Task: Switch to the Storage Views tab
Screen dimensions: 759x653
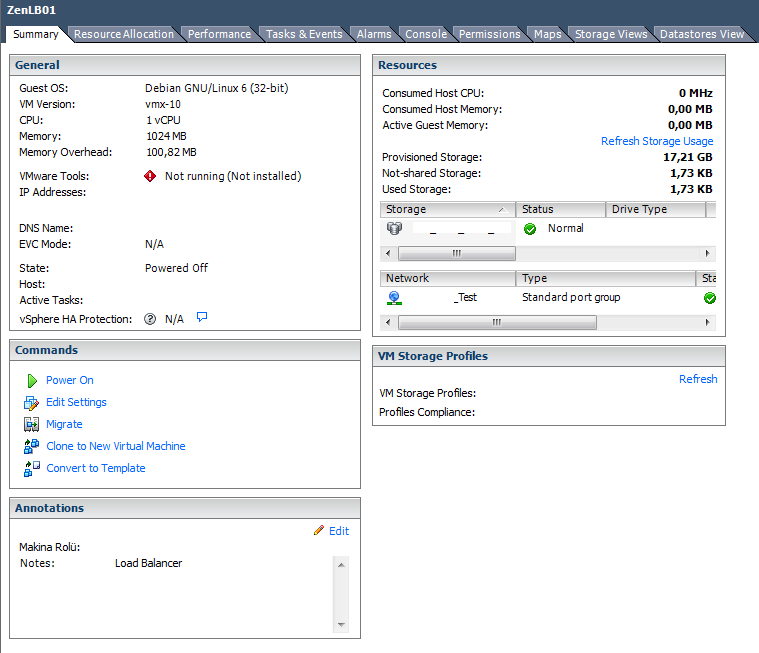Action: point(611,34)
